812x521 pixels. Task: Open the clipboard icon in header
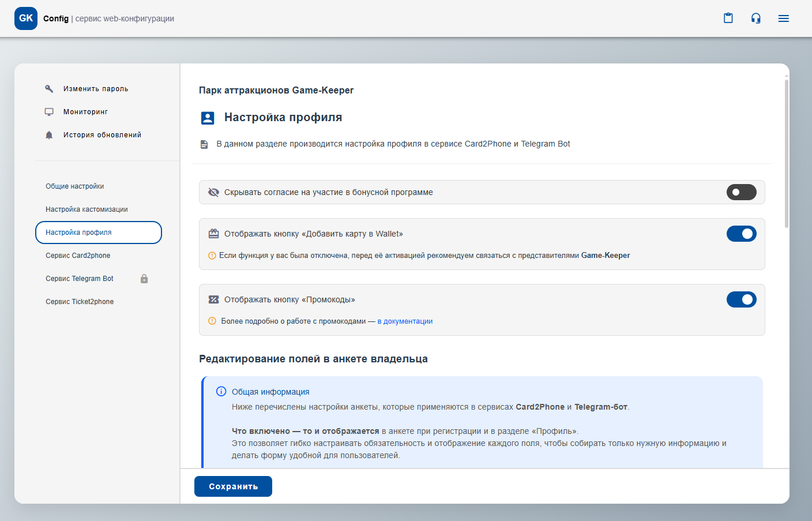(728, 18)
